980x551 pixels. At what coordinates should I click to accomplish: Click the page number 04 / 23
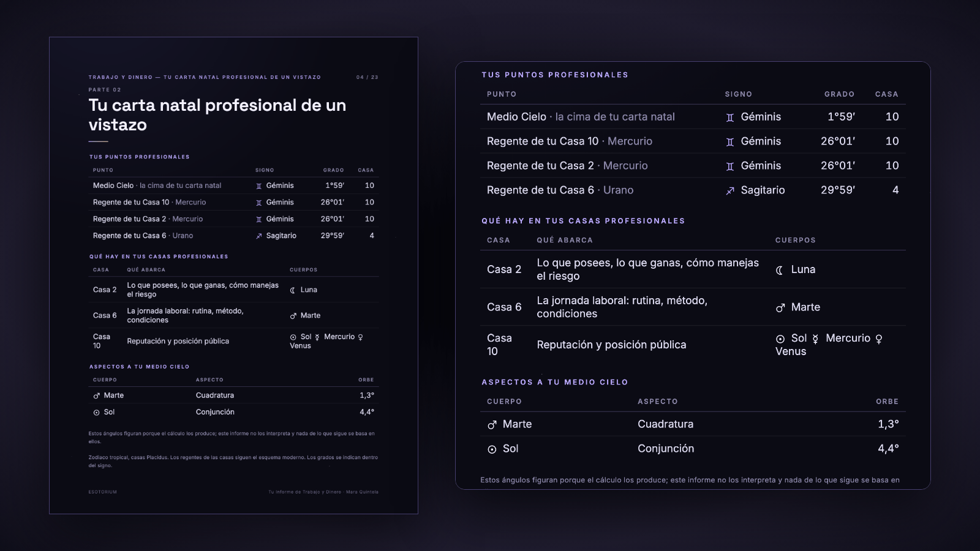367,77
